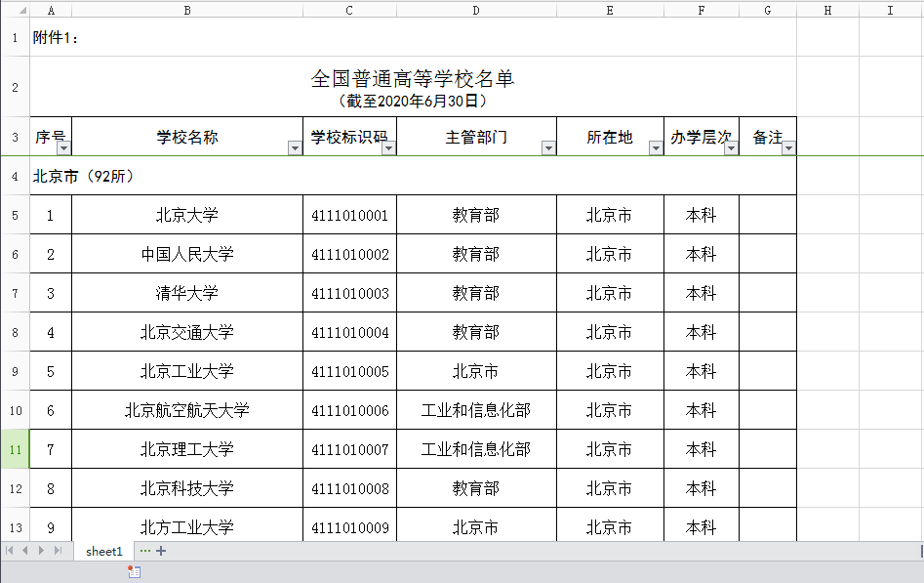Go to previous sheet navigation arrow
924x583 pixels.
click(x=24, y=551)
